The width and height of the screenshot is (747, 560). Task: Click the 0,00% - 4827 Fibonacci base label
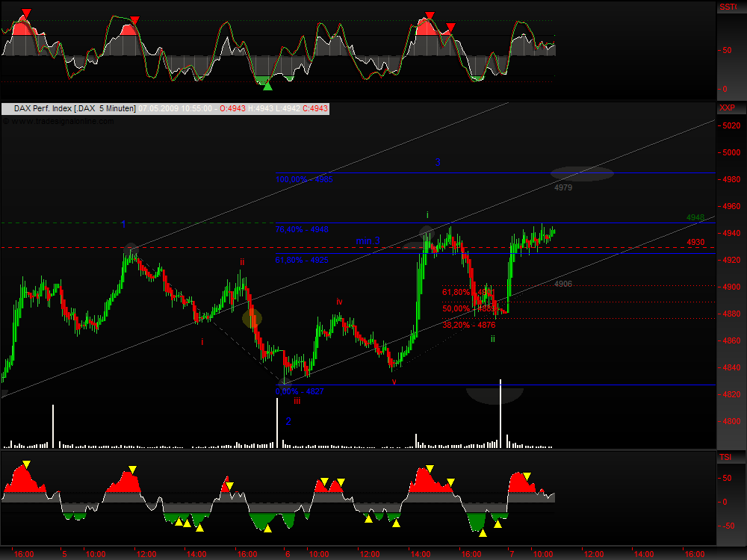(x=300, y=391)
